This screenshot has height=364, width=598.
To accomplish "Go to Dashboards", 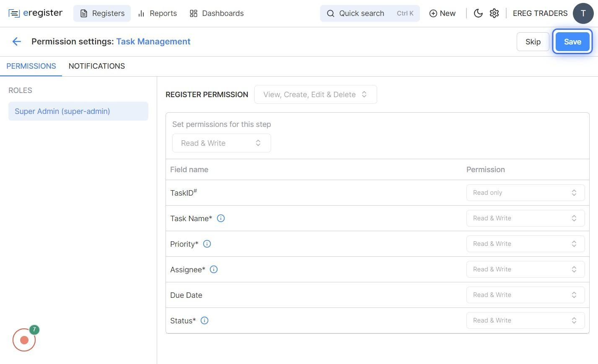I will point(217,13).
